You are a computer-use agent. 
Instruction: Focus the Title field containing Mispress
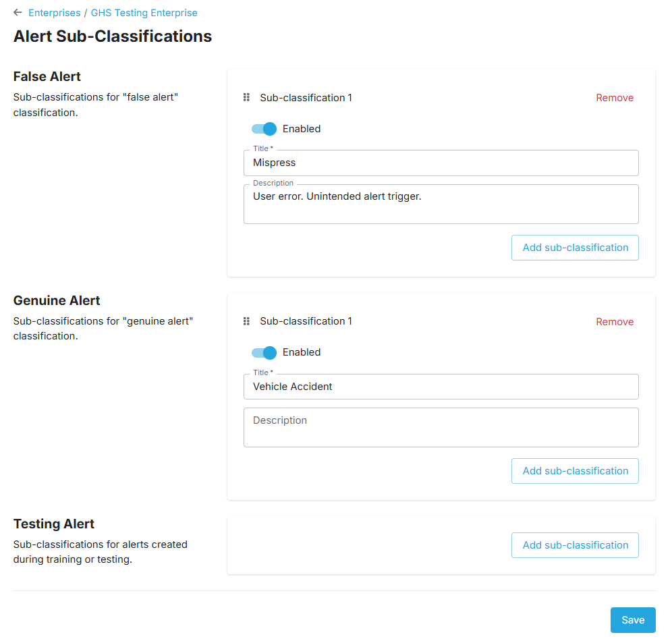[441, 163]
